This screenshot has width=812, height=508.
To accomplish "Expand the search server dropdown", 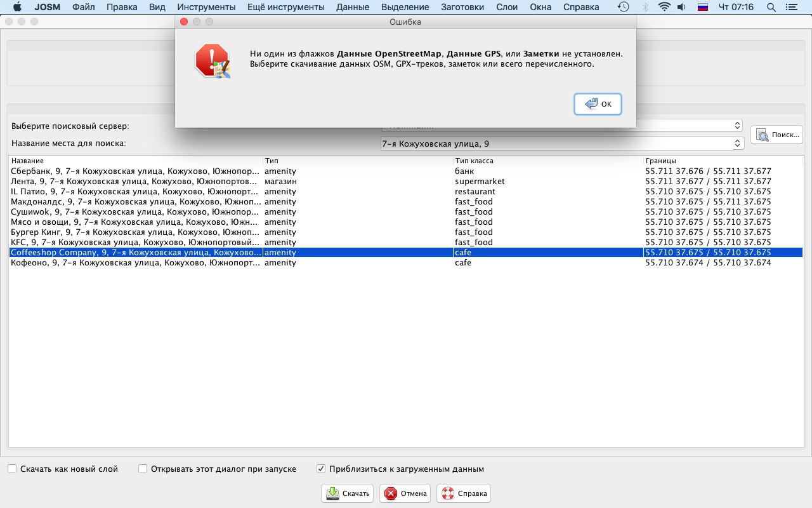I will click(x=737, y=125).
